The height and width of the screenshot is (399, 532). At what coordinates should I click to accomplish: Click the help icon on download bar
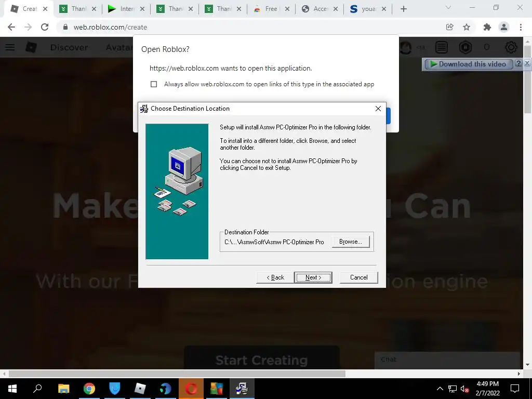518,63
